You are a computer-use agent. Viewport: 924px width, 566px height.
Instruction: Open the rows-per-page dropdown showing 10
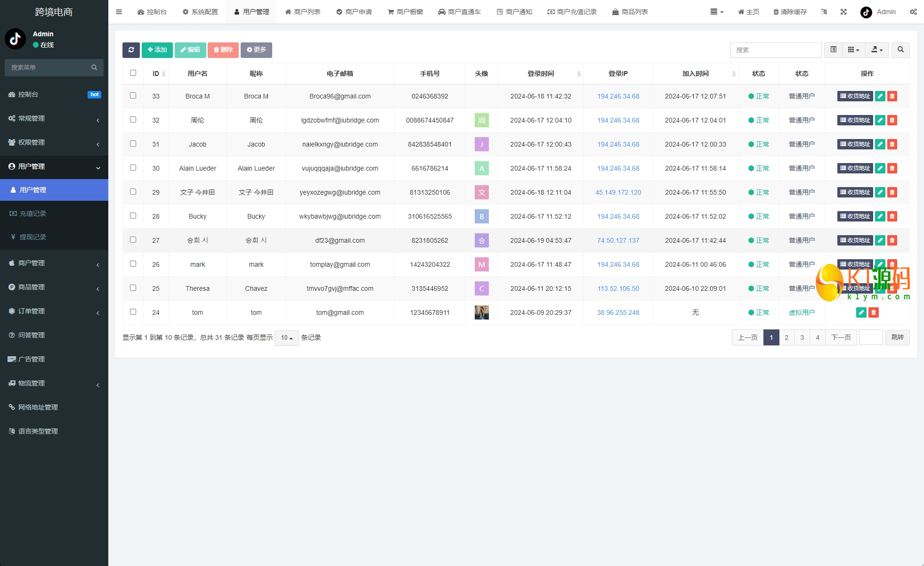coord(286,337)
